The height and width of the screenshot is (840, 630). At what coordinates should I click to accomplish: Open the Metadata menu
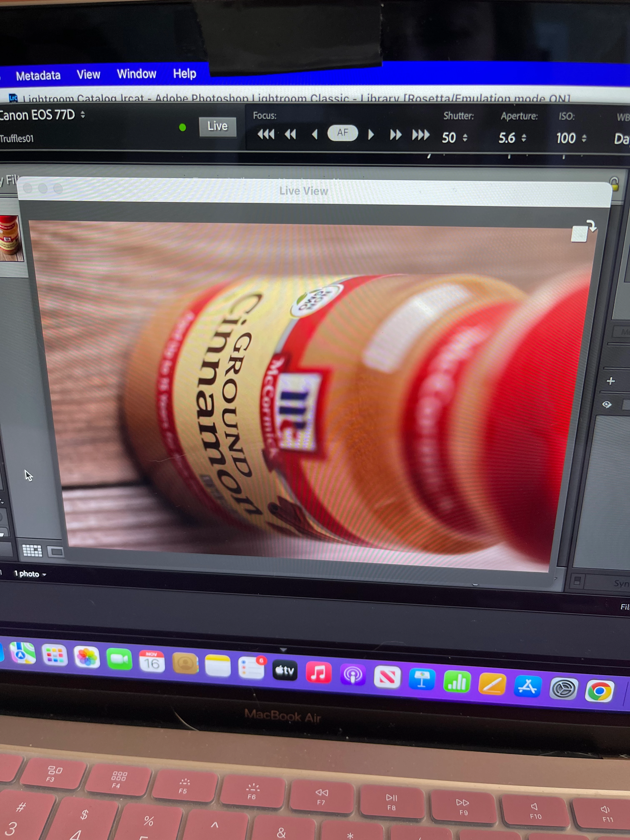(x=38, y=76)
